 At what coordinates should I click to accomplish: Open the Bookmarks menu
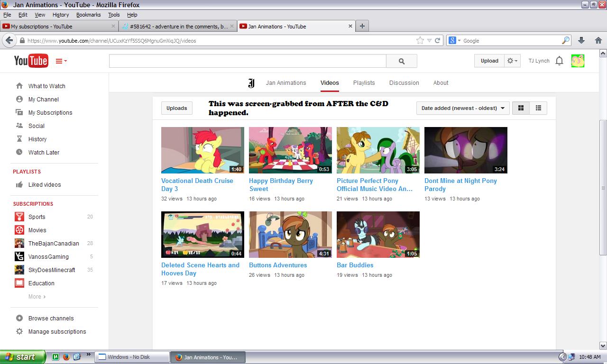[x=88, y=15]
